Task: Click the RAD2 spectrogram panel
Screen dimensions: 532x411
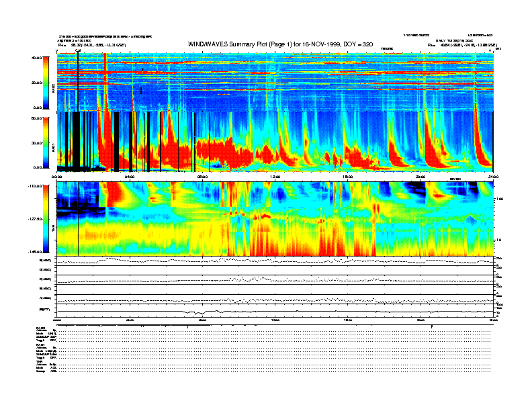Action: pyautogui.click(x=275, y=82)
